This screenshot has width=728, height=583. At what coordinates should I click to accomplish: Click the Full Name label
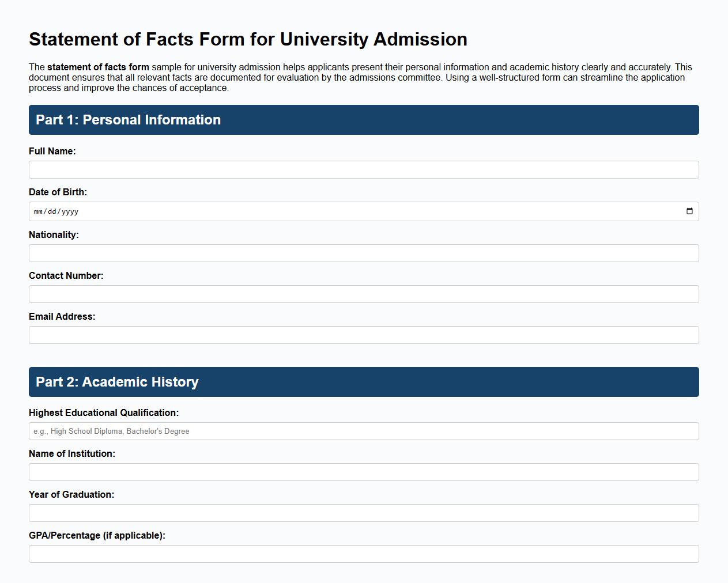pyautogui.click(x=52, y=151)
